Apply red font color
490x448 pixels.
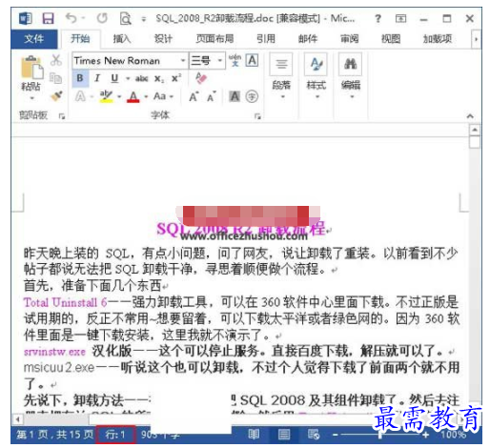click(133, 96)
